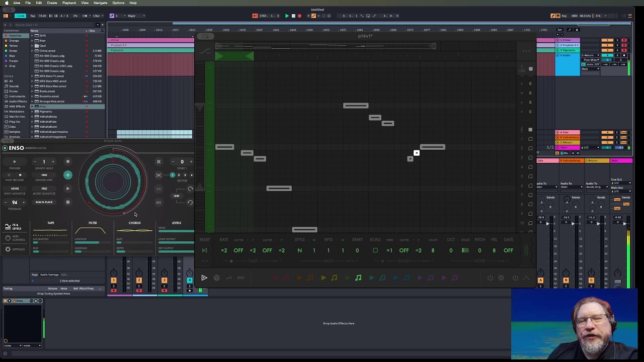Expand the ValhallaDelay item in browser
This screenshot has height=362, width=644.
[x=32, y=116]
